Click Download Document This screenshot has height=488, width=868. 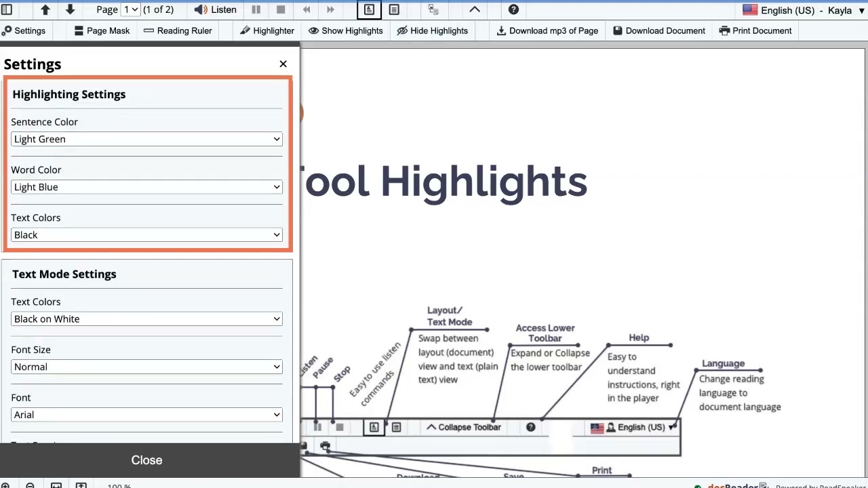[x=659, y=30]
